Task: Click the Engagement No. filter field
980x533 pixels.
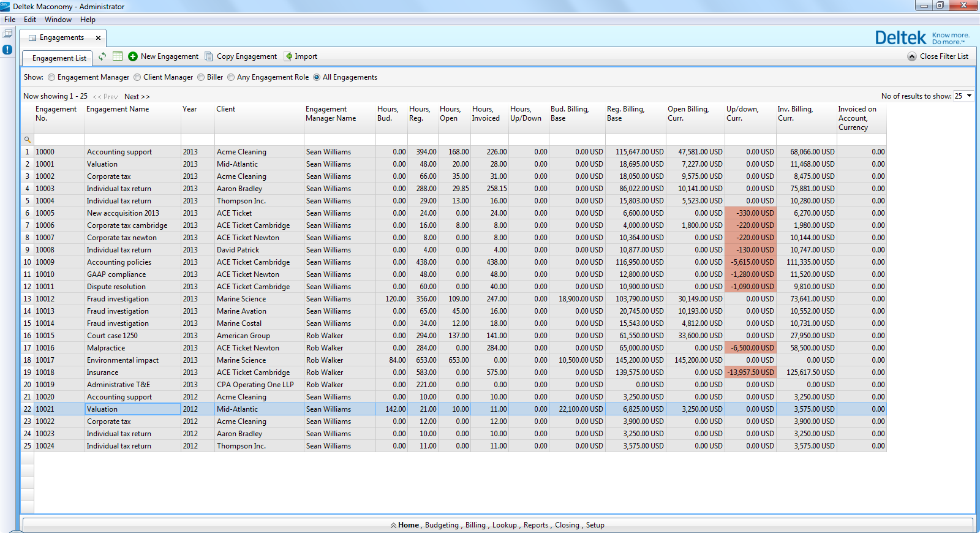Action: point(59,140)
